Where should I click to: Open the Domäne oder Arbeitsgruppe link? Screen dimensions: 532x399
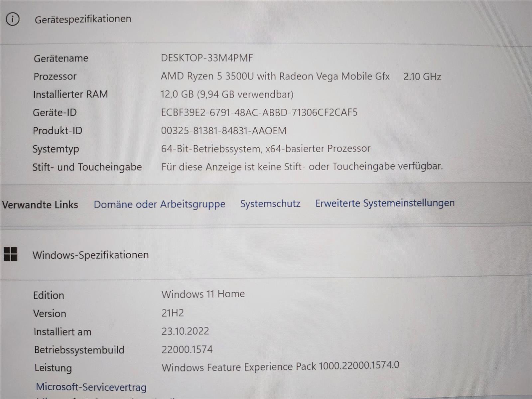pos(159,204)
